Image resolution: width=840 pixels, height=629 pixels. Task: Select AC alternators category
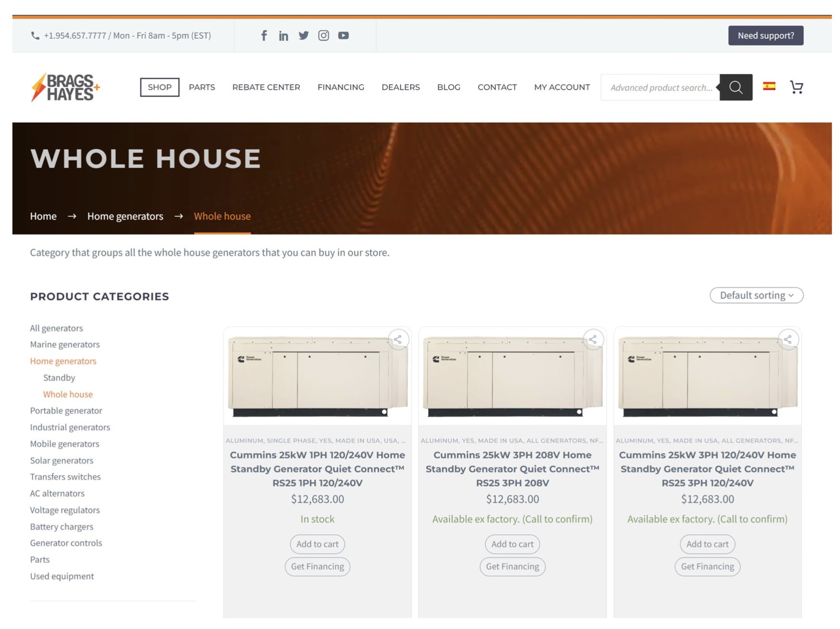point(57,493)
